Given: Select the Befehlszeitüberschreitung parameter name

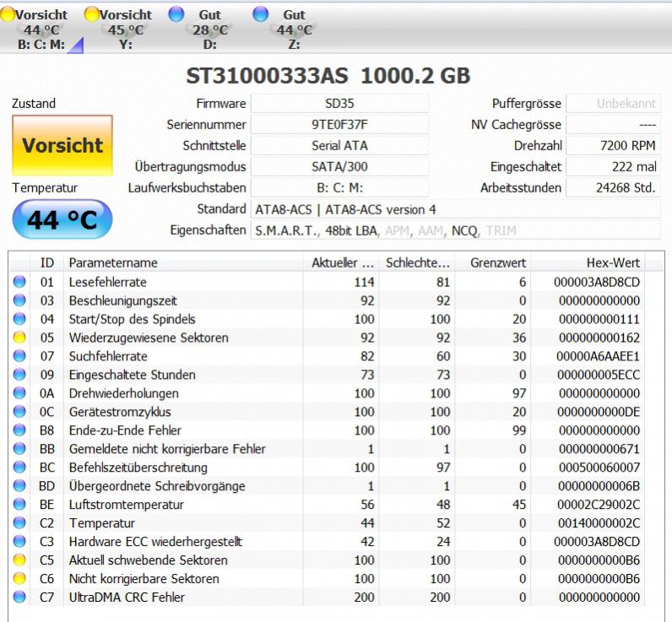Looking at the screenshot, I should (x=138, y=468).
